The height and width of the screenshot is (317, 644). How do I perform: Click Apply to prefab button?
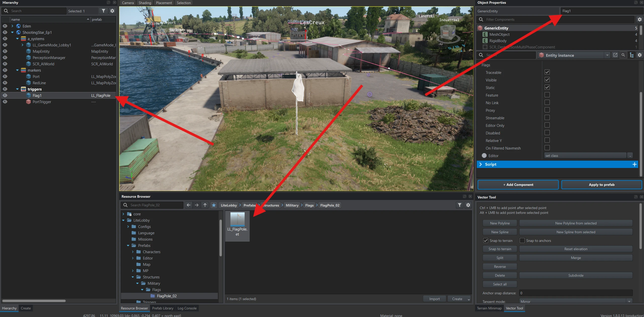pyautogui.click(x=601, y=185)
